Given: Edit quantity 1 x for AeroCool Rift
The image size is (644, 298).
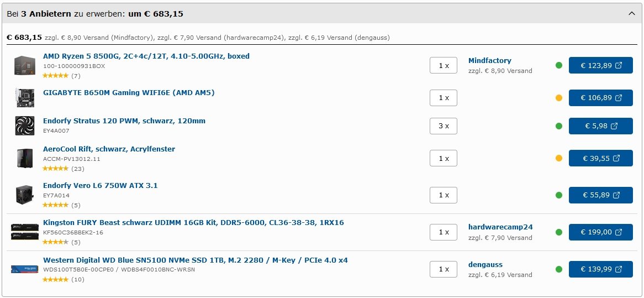Looking at the screenshot, I should pos(443,158).
